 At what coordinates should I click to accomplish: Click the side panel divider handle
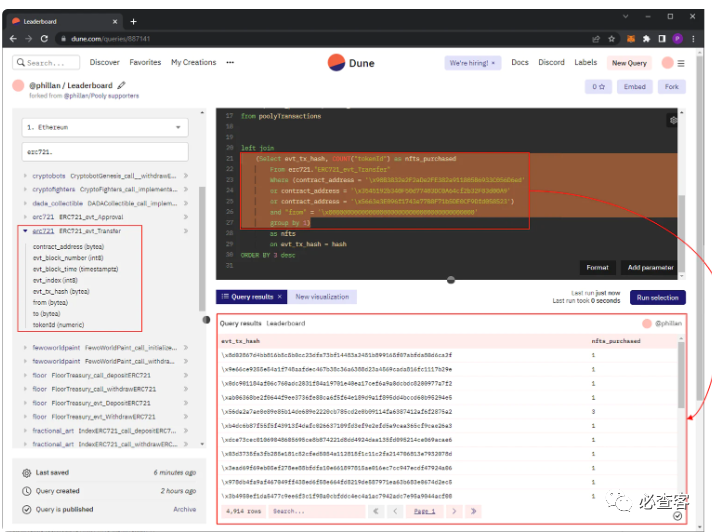pyautogui.click(x=206, y=320)
